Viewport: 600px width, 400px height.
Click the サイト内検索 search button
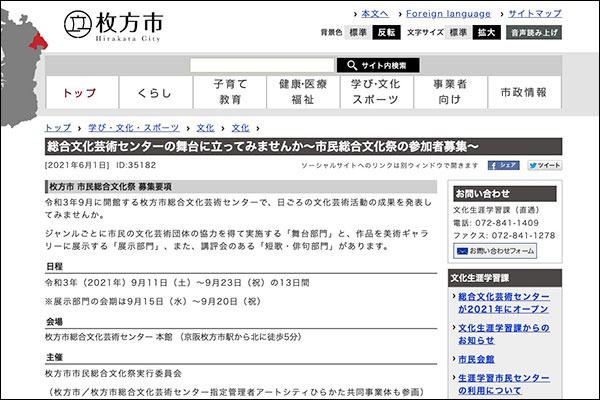[x=378, y=65]
